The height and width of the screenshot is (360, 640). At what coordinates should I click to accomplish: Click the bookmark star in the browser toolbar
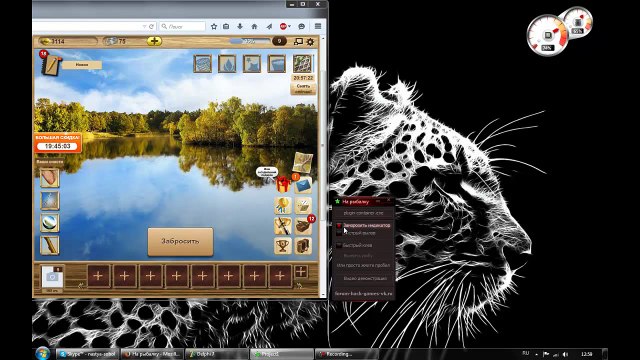214,26
